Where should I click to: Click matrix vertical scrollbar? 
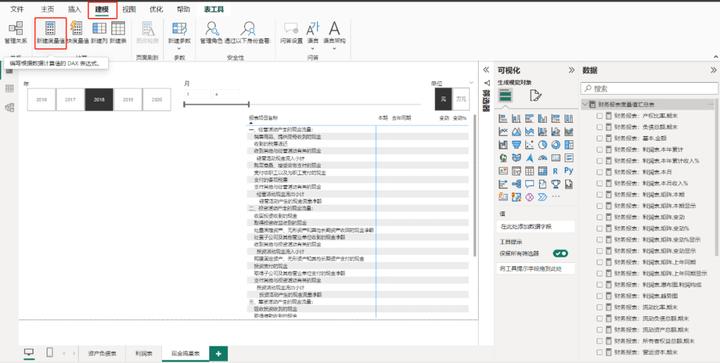[474, 185]
